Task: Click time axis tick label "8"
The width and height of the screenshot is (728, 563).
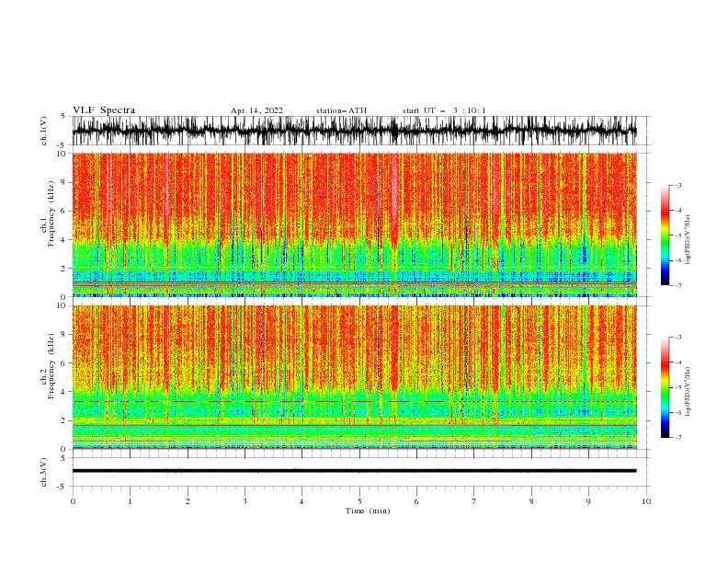Action: (x=531, y=501)
